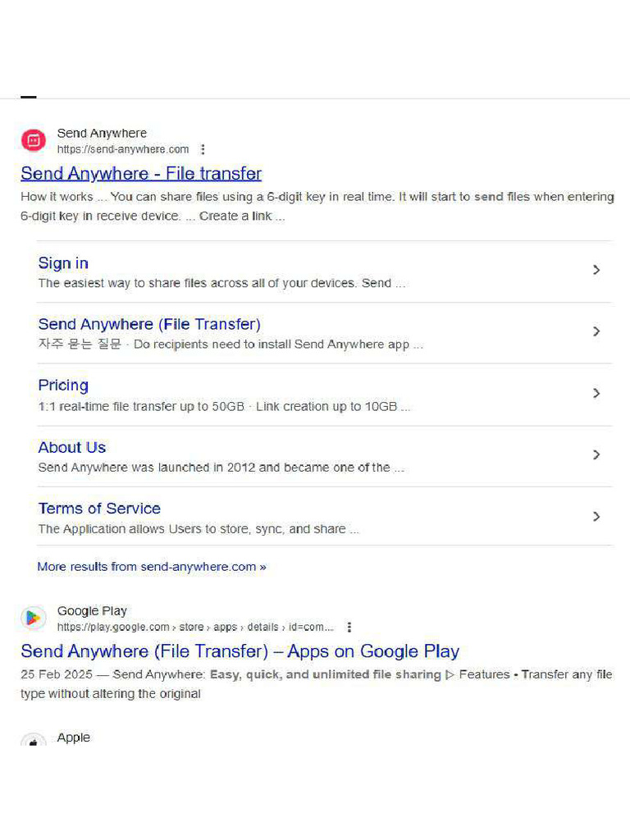Click chevron next to About Us

click(x=596, y=454)
